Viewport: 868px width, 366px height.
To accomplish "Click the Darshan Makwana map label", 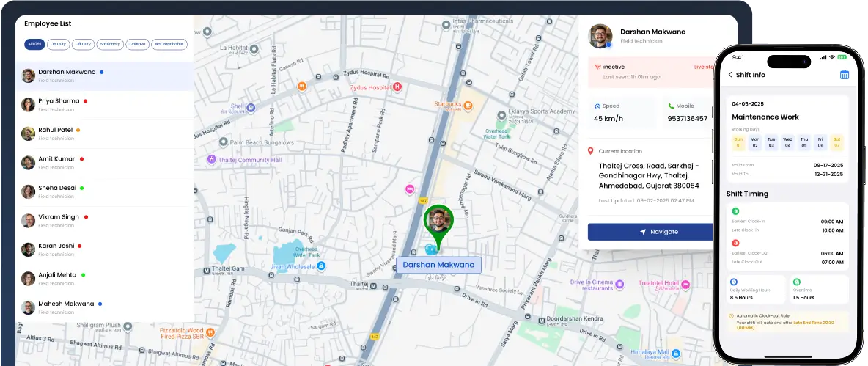I will [438, 265].
